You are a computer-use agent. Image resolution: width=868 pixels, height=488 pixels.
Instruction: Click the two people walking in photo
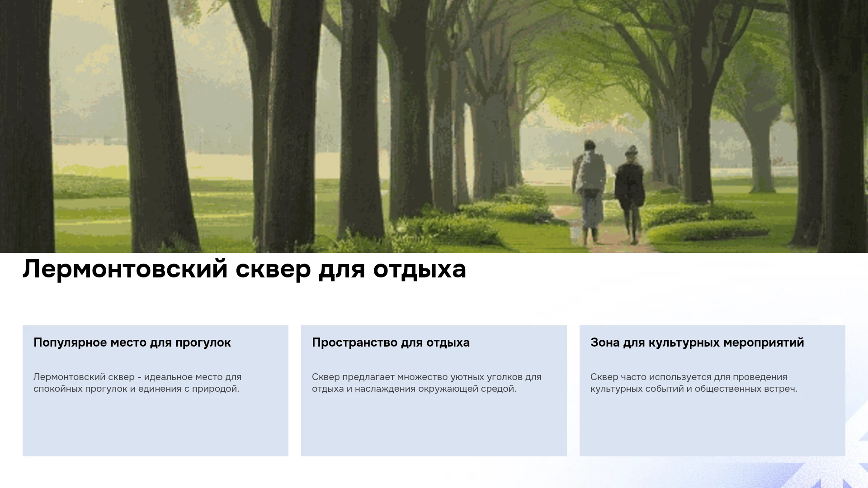pos(609,192)
